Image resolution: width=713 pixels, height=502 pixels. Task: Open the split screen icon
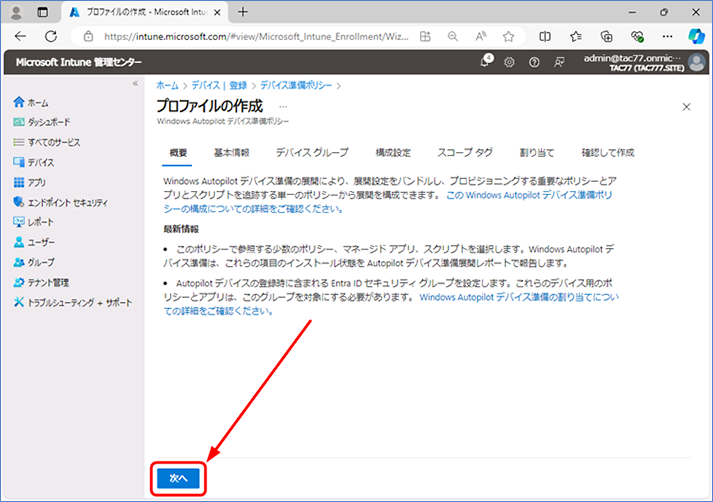pos(545,36)
